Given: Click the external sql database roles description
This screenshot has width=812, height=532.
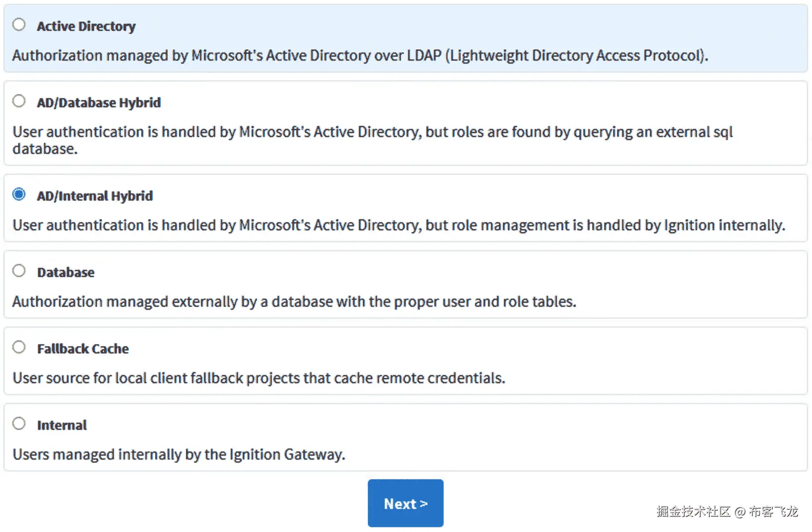Looking at the screenshot, I should (x=372, y=140).
